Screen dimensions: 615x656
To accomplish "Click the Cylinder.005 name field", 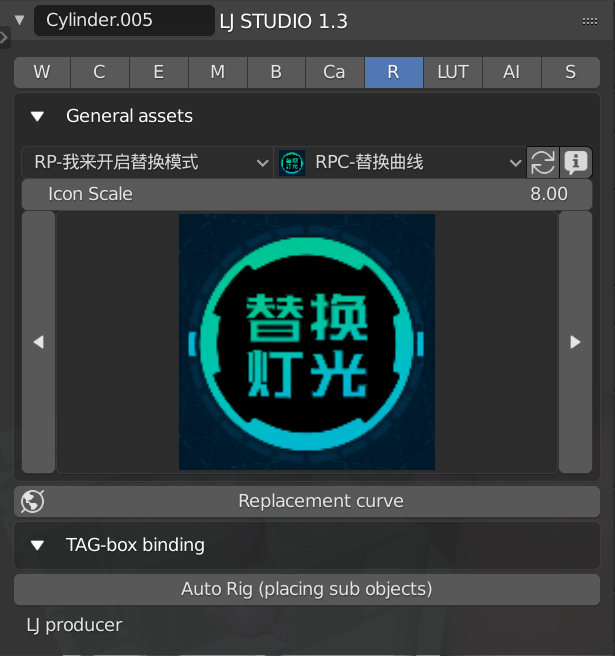I will [124, 20].
